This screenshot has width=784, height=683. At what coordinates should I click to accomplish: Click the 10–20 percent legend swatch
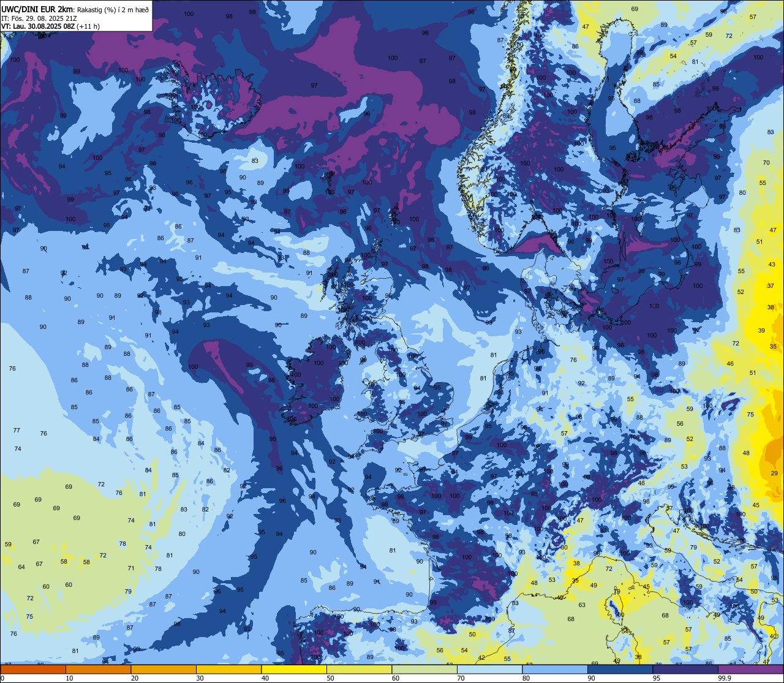pos(98,669)
